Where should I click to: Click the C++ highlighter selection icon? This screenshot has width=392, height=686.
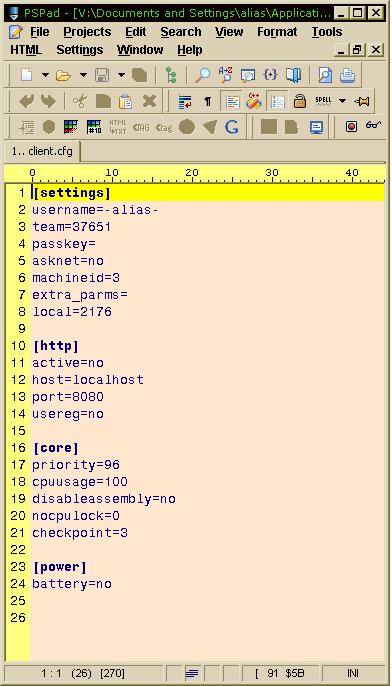tap(254, 101)
